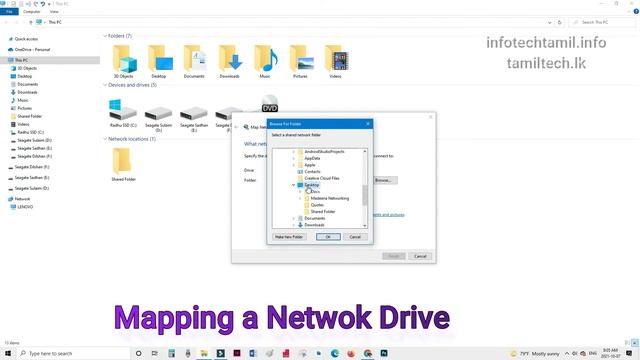Expand the Apple tree node

coord(293,165)
